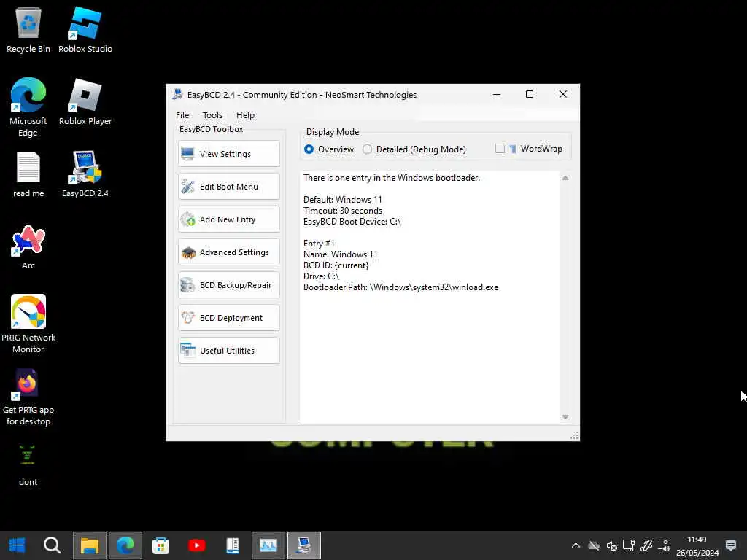Switch to Microsoft Edge in taskbar
This screenshot has width=747, height=560.
pos(125,545)
